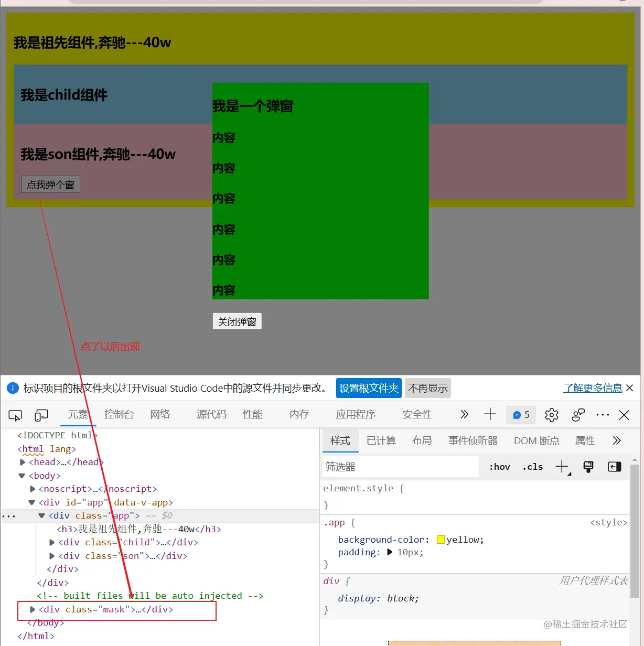Expand the head node in DOM tree

click(x=23, y=462)
